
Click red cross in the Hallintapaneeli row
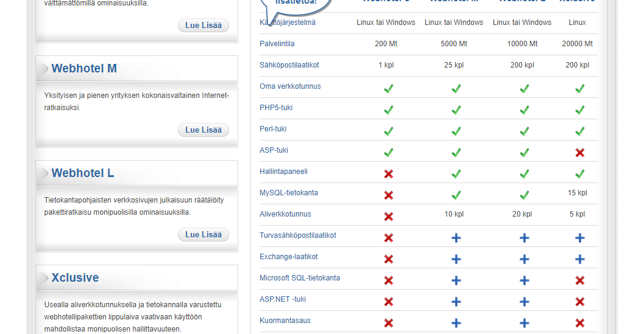(388, 174)
